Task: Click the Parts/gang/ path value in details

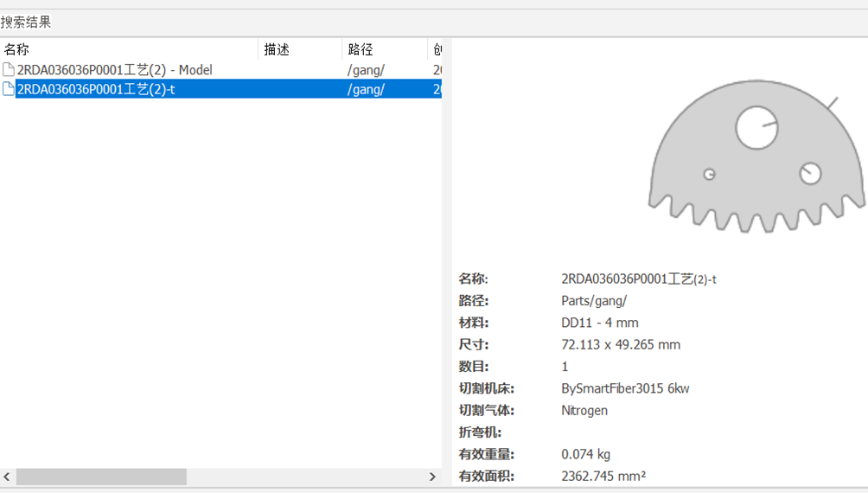Action: pos(593,301)
